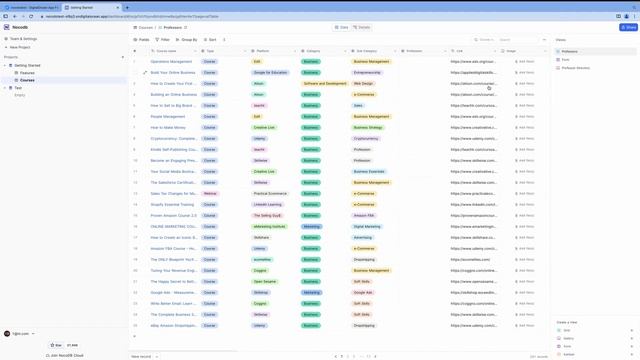Viewport: 640px width, 360px height.
Task: Click Webinar type tag cell
Action: 210,193
